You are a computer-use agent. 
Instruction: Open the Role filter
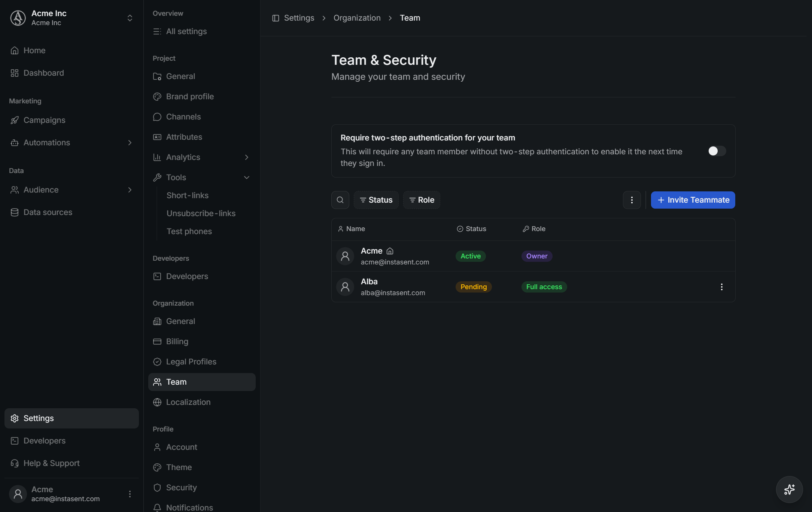pyautogui.click(x=421, y=200)
